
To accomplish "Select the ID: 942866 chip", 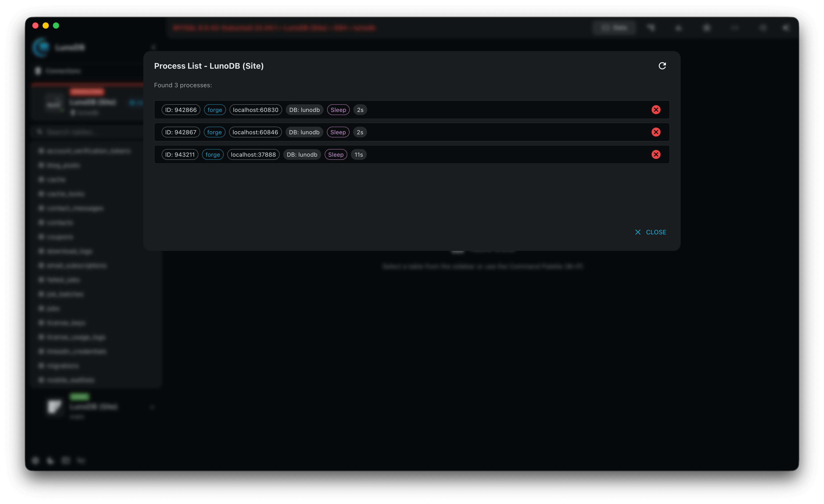I will (181, 110).
